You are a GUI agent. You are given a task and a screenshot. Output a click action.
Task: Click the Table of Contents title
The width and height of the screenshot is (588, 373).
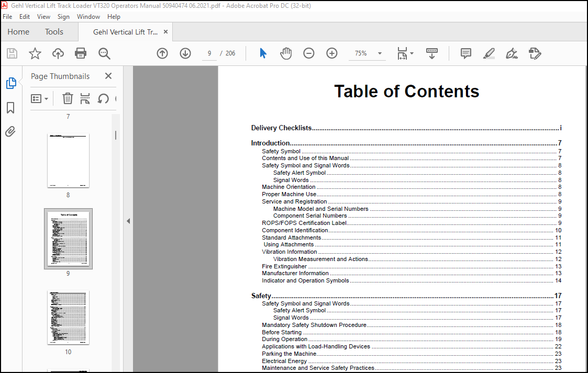[407, 92]
